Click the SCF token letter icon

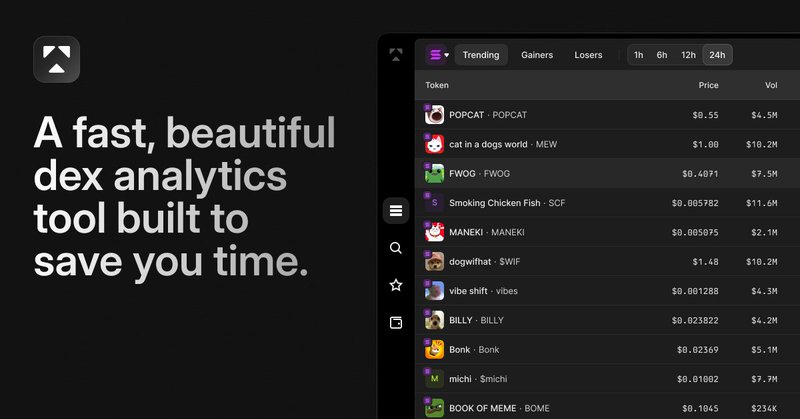[x=434, y=203]
